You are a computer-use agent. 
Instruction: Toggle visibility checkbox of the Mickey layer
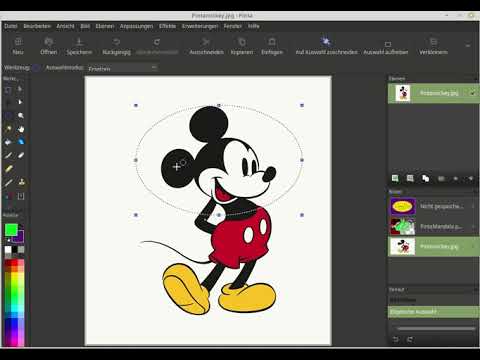pos(472,93)
